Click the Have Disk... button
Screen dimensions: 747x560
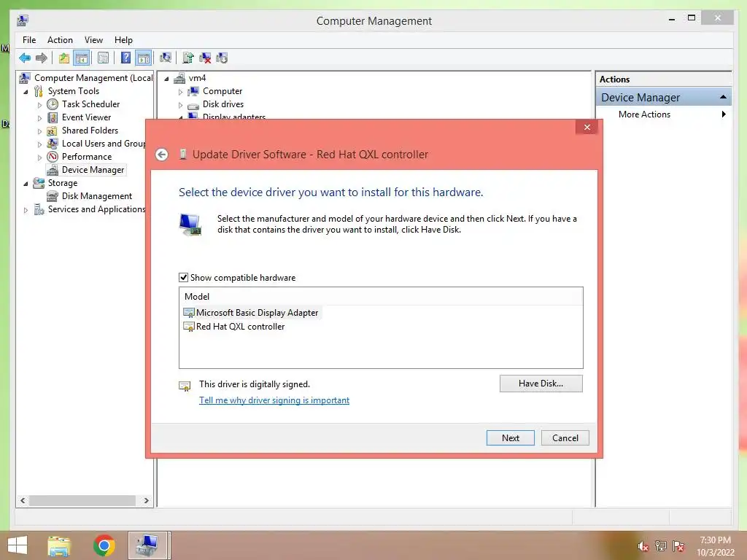coord(541,384)
